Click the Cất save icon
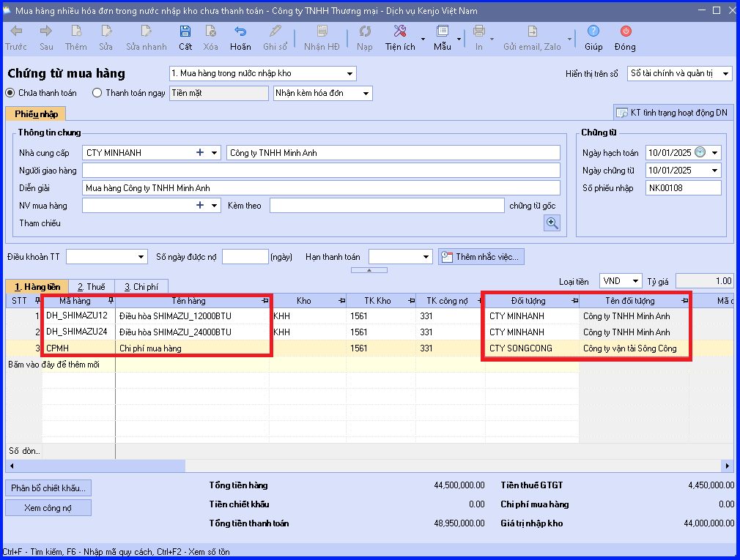The height and width of the screenshot is (560, 740). [185, 31]
